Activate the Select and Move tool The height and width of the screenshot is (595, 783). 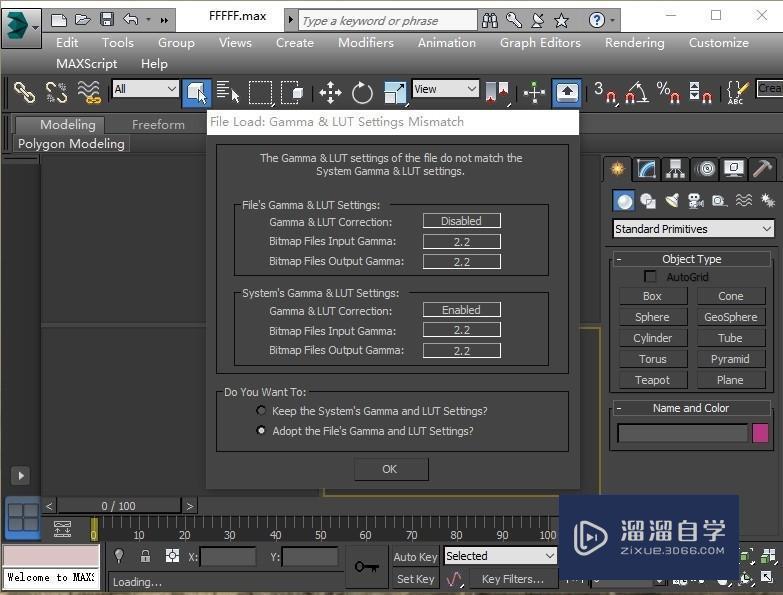coord(330,93)
